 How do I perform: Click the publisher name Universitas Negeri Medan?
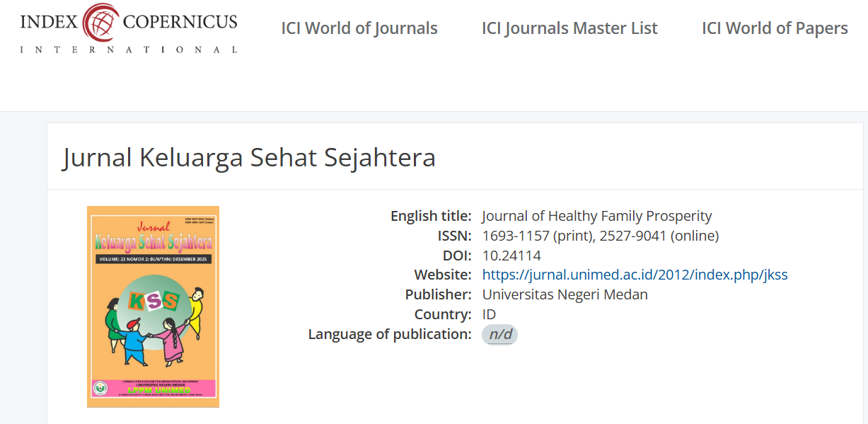[x=565, y=294]
